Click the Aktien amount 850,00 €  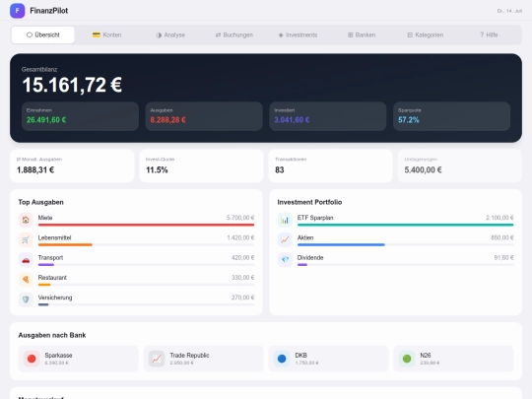click(502, 237)
